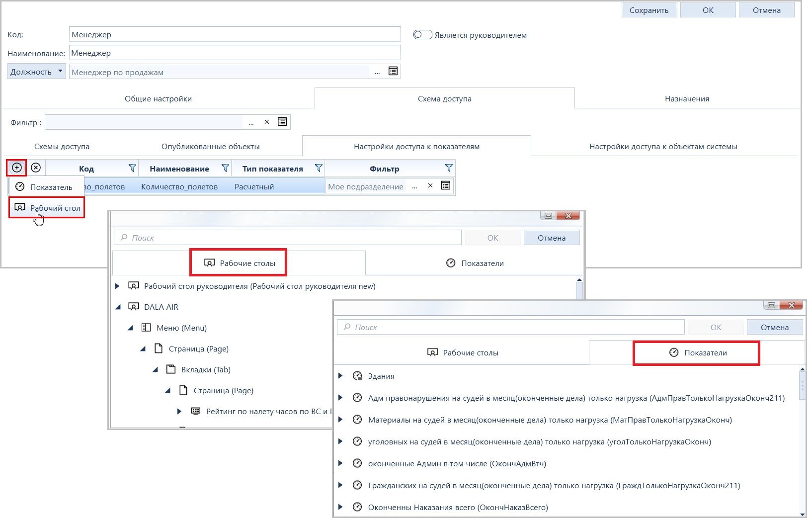Open list icon in Мое подразделение cell

pyautogui.click(x=446, y=186)
